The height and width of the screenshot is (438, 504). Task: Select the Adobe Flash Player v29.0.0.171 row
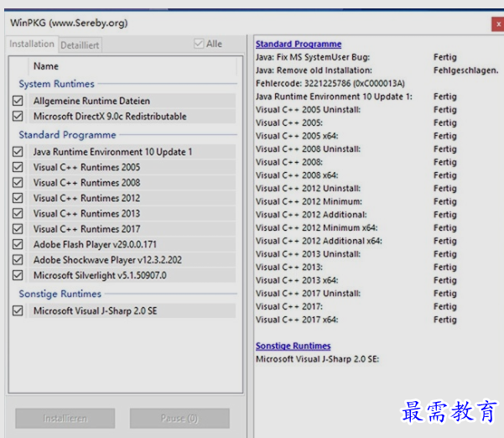point(132,244)
